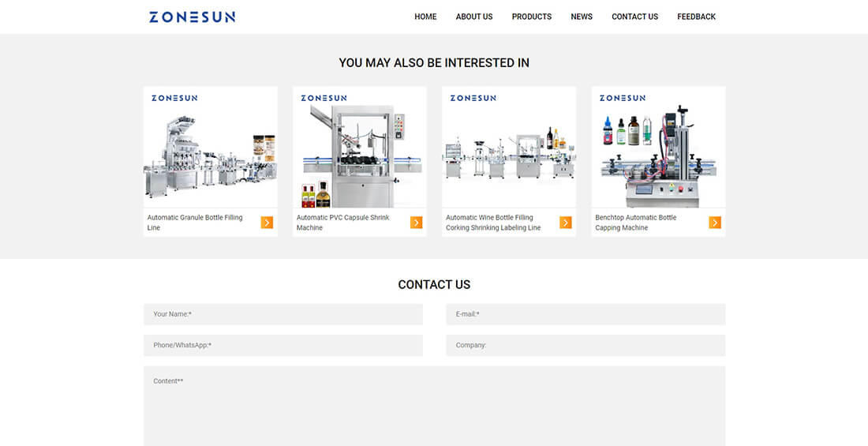Image resolution: width=868 pixels, height=446 pixels.
Task: Focus the Your Name input field
Action: point(282,314)
